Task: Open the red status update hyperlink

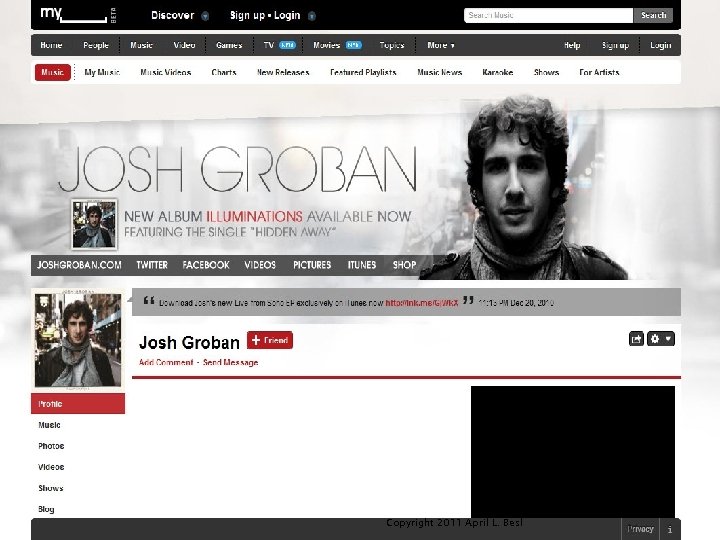Action: [x=422, y=303]
